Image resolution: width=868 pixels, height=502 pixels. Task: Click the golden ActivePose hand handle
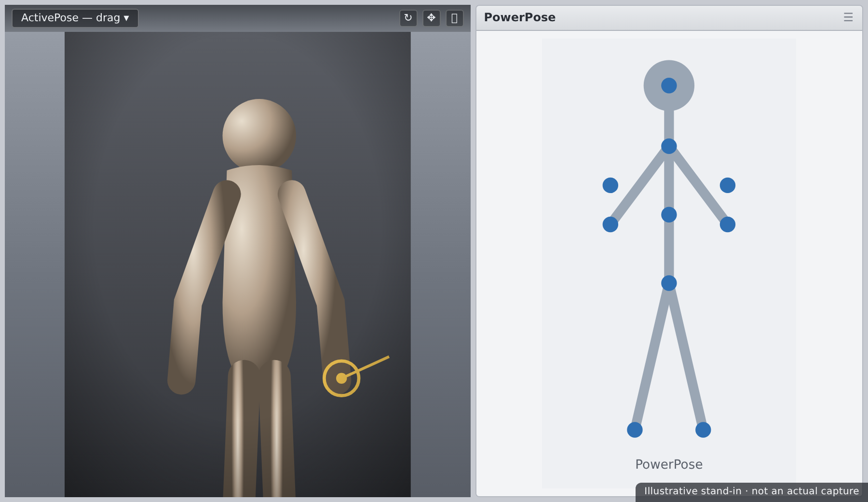click(x=341, y=378)
